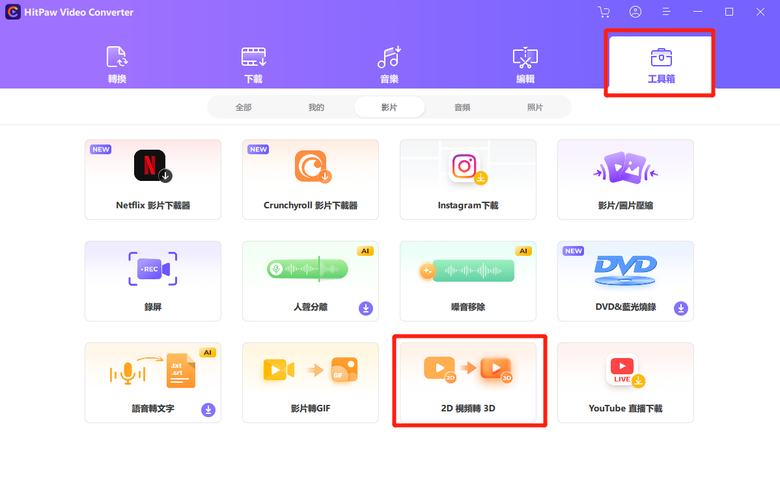Select the 全部 filter tab
780x481 pixels.
(244, 107)
